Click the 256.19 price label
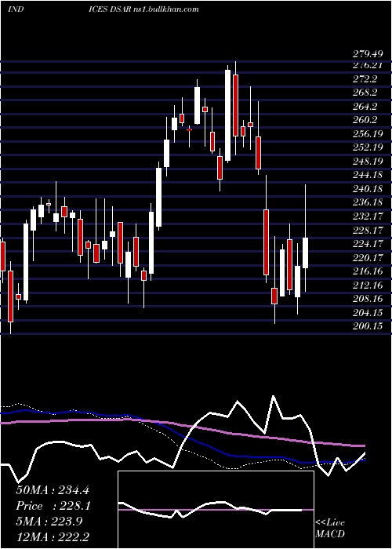The height and width of the screenshot is (549, 392). pos(368,134)
